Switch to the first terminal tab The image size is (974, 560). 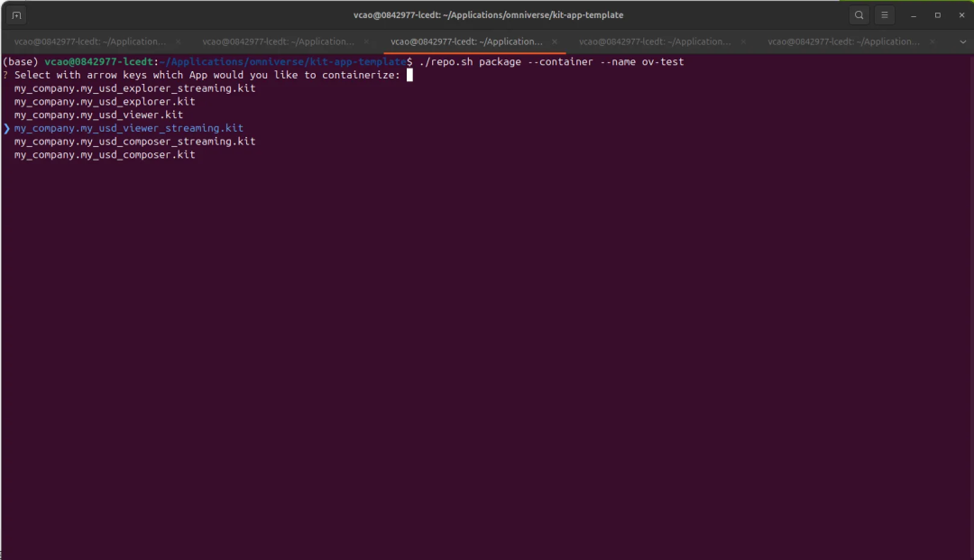[90, 41]
